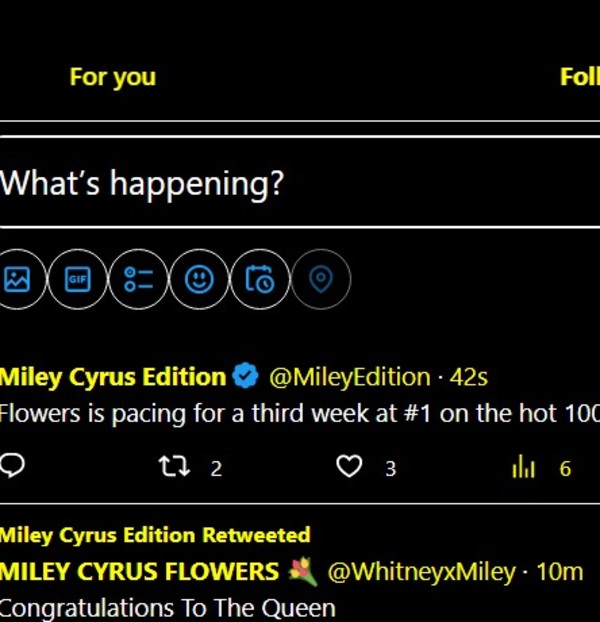
Task: Reply to the Flowers pacing tweet
Action: click(14, 467)
